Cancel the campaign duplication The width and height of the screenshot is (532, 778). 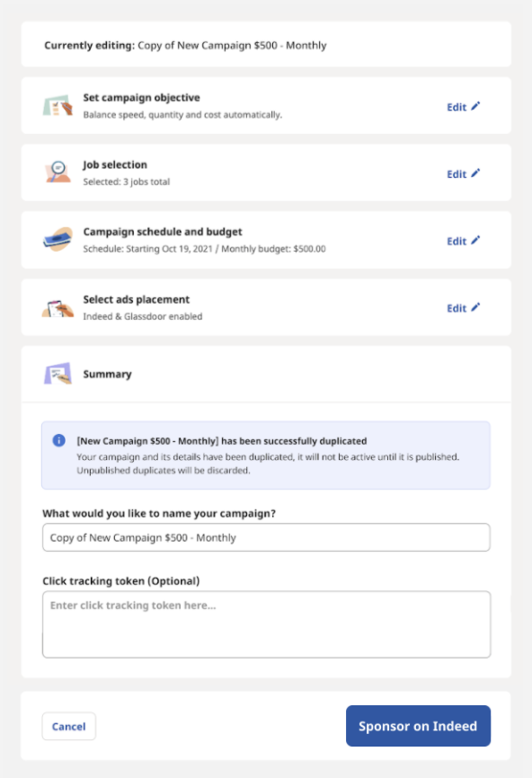tap(69, 727)
